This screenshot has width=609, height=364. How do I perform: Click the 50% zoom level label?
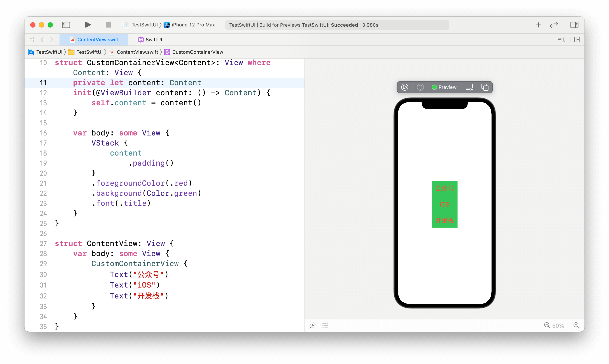pyautogui.click(x=558, y=326)
